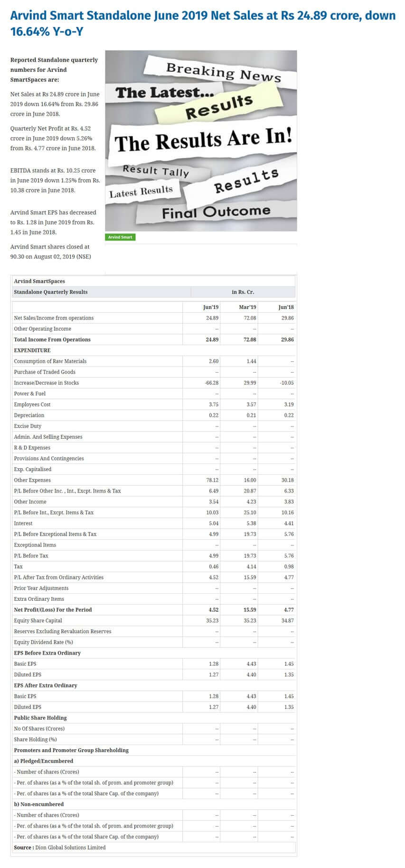Open the Results breaking news image
The image size is (405, 868).
(201, 141)
